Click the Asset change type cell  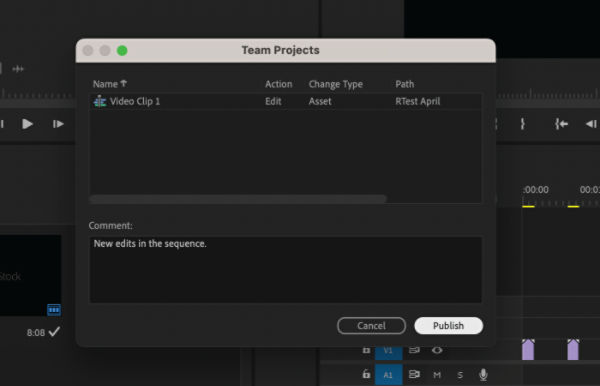pos(320,101)
